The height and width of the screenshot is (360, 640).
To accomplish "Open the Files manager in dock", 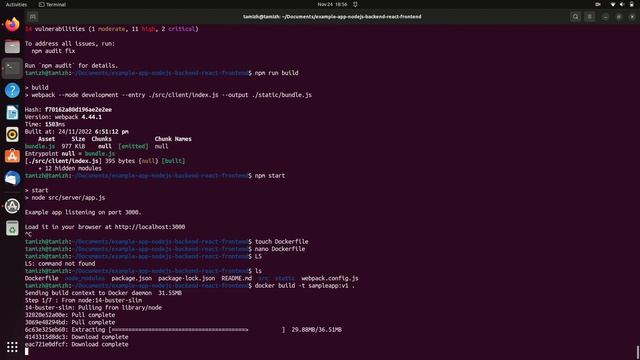I will tap(12, 47).
